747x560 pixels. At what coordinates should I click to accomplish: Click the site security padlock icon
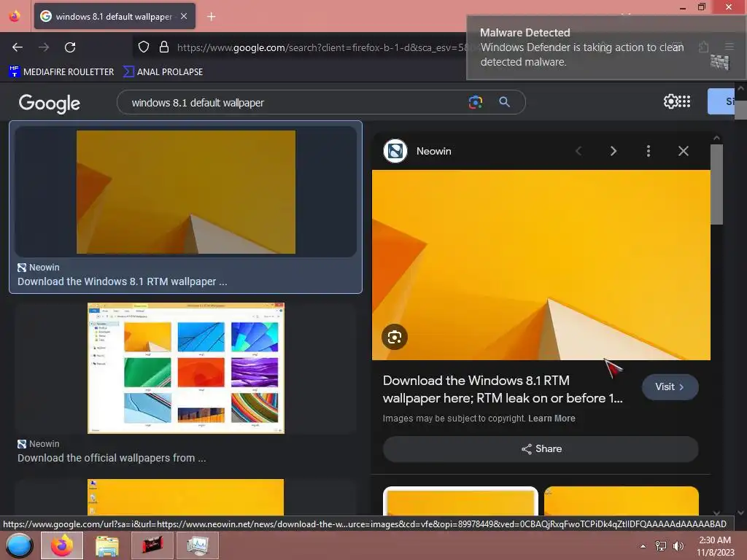[164, 47]
